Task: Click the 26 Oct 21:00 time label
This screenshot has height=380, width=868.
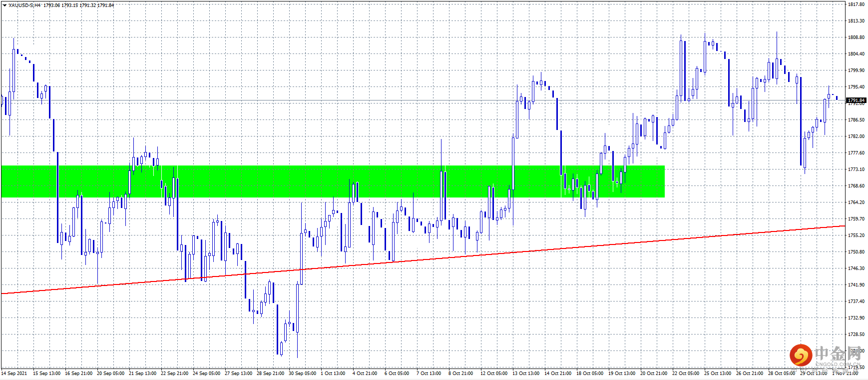Action: pyautogui.click(x=750, y=373)
